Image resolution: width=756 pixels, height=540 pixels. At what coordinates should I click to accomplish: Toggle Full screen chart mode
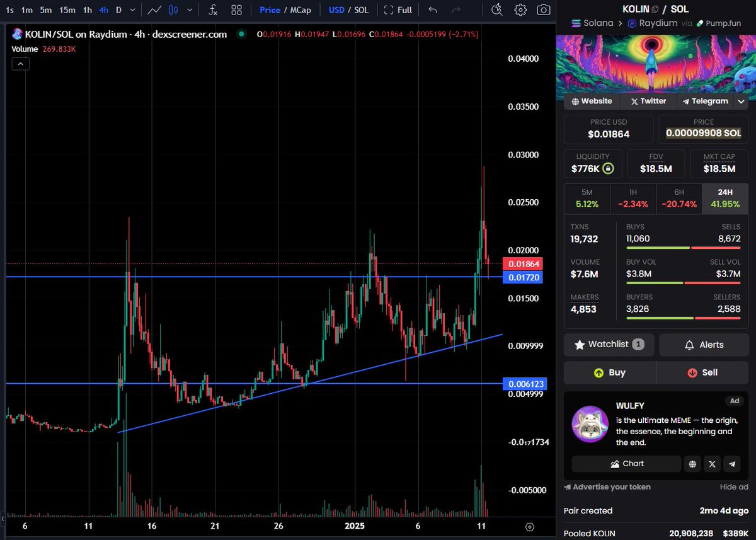pos(398,10)
